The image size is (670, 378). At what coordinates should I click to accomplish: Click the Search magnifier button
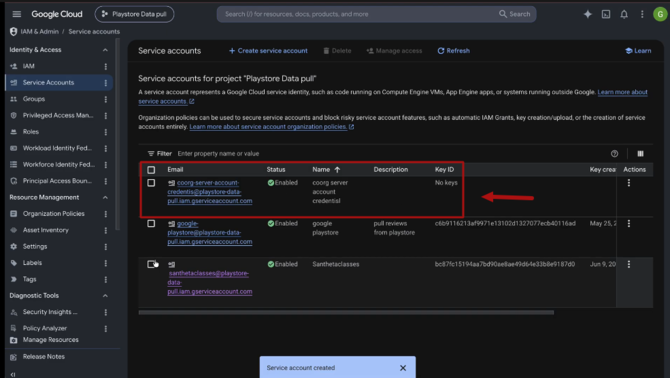pos(514,14)
